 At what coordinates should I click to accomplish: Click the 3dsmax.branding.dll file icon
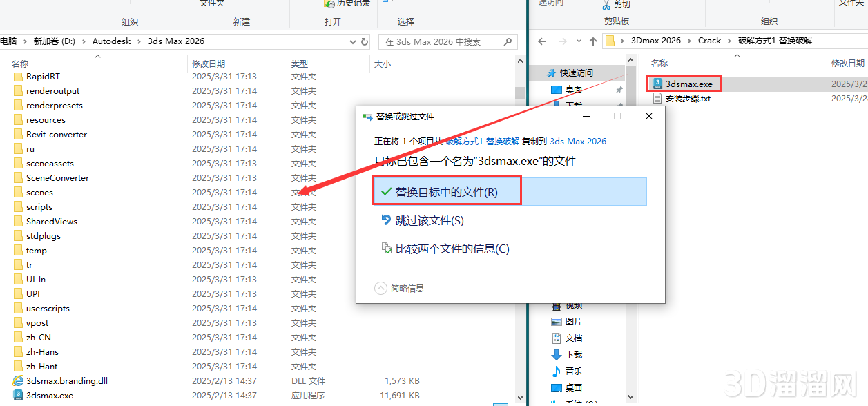(x=18, y=380)
